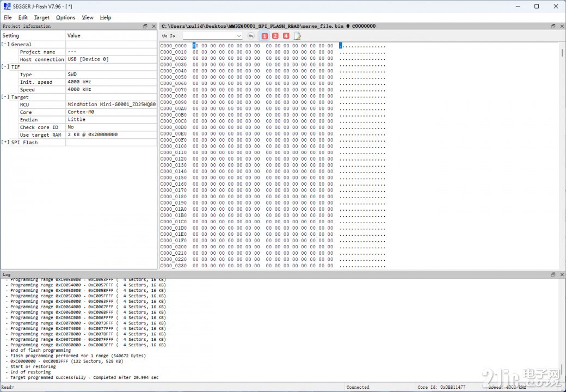
Task: Select the MCU MindMotion value
Action: pos(112,105)
